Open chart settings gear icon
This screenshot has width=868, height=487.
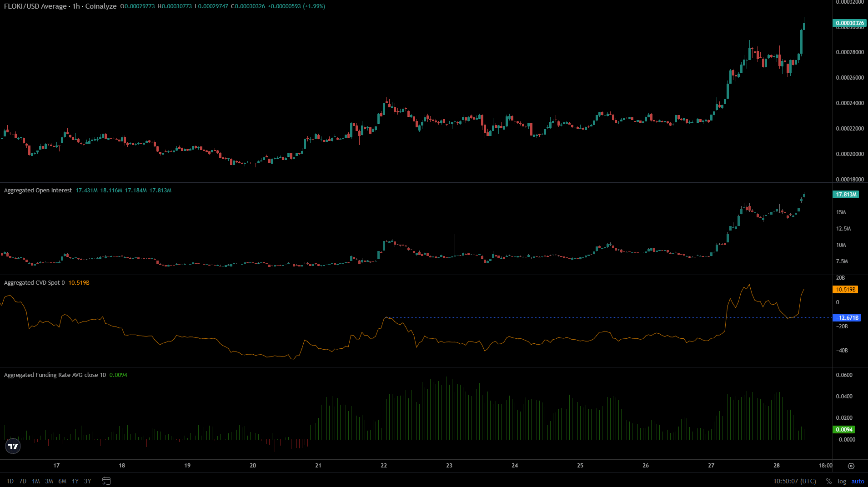pyautogui.click(x=851, y=466)
